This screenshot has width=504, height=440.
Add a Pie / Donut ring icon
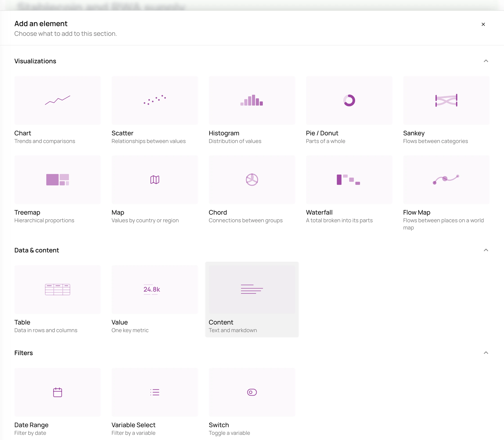pyautogui.click(x=349, y=100)
